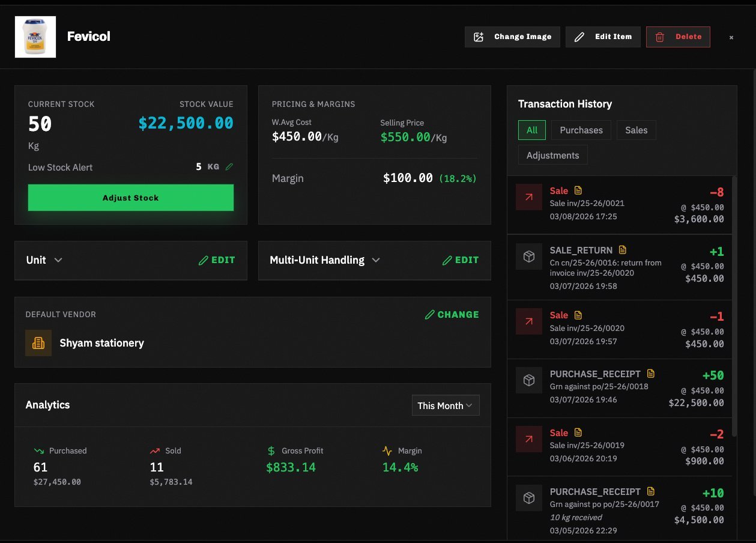The image size is (756, 543).
Task: Click the Gross Profit dollar icon
Action: (271, 450)
